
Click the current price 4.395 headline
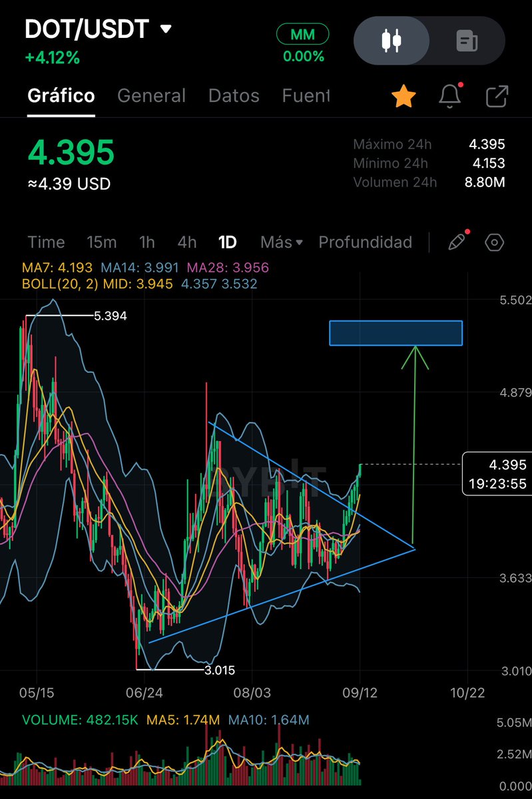[71, 152]
